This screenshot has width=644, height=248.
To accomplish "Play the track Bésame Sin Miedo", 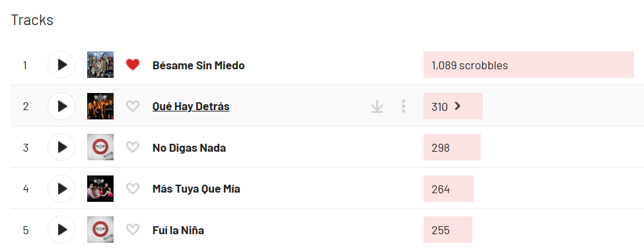I will point(61,65).
